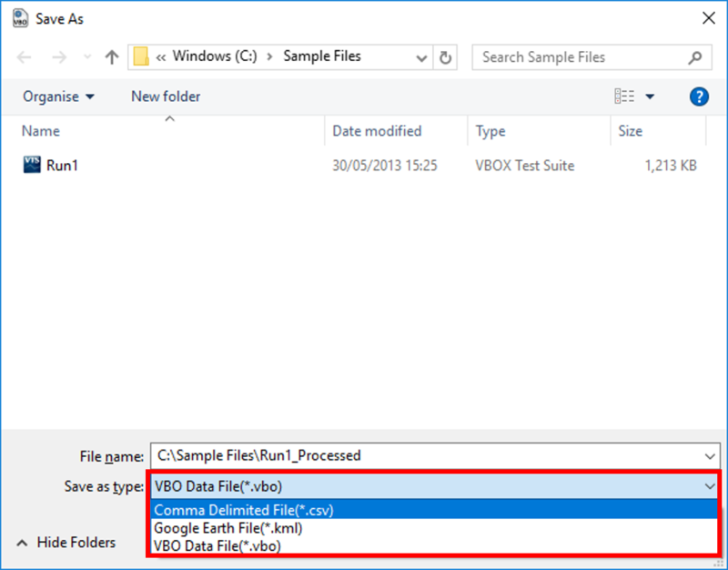728x570 pixels.
Task: Select Sample Files in the breadcrumb path
Action: pos(322,56)
